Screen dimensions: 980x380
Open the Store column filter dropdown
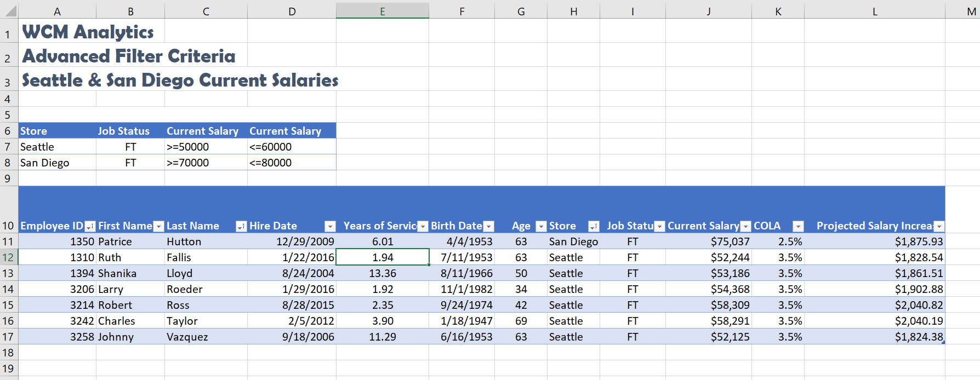coord(594,226)
